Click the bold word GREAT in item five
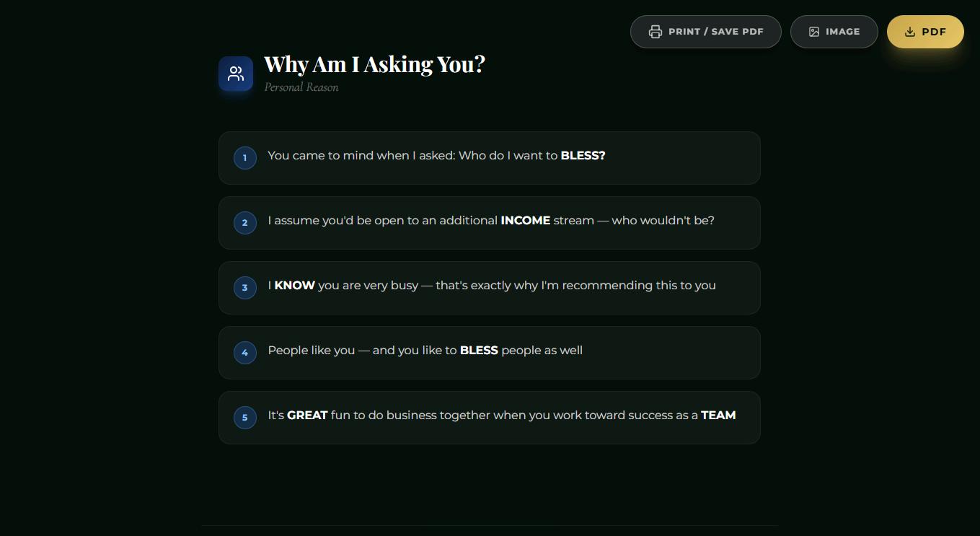Screen dimensions: 980x536 (x=307, y=416)
